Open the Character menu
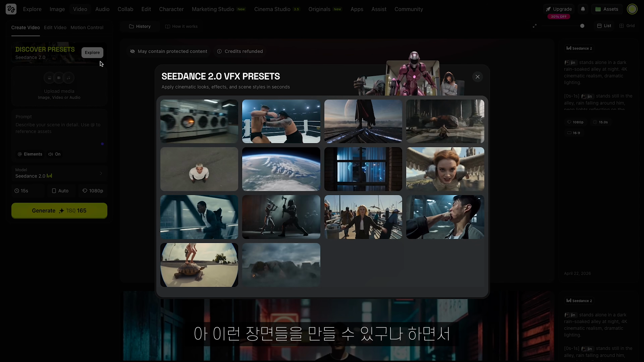This screenshot has height=362, width=644. tap(171, 9)
